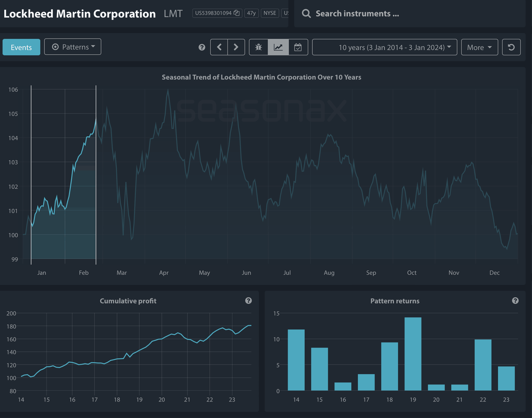Open the 10 years date range dropdown
The width and height of the screenshot is (532, 418).
click(x=385, y=47)
